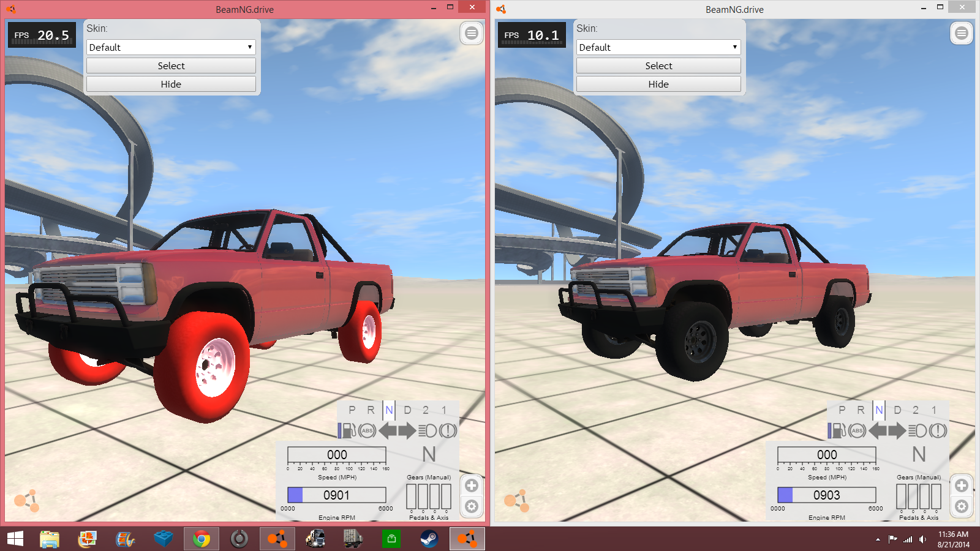The image size is (980, 551).
Task: Open the Skin dropdown in right window
Action: coord(658,47)
